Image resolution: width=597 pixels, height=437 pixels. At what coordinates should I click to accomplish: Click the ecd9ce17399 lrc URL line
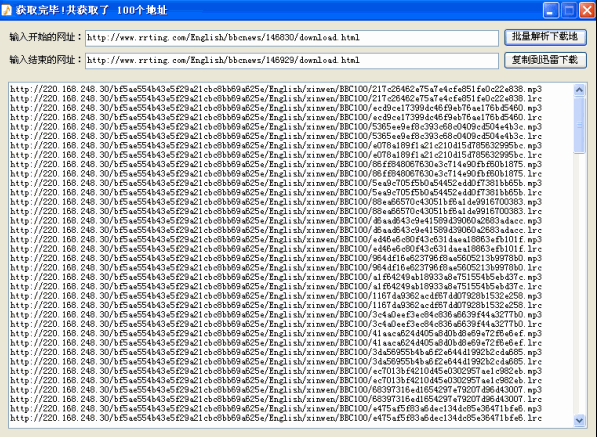click(x=276, y=117)
